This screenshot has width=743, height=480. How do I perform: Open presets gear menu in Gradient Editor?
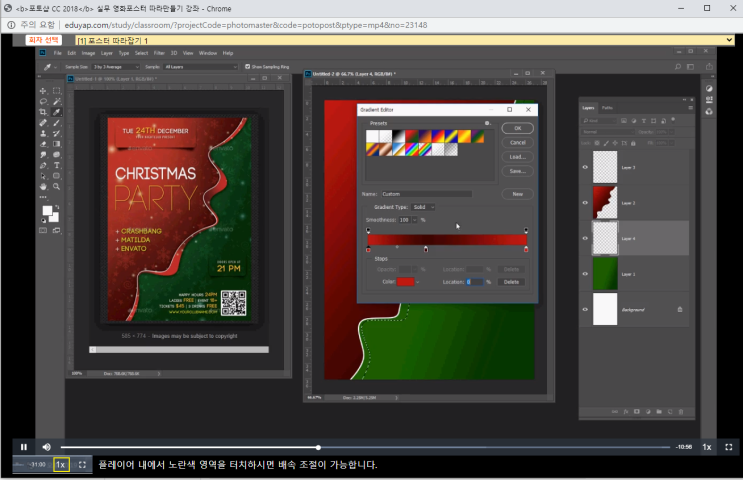pyautogui.click(x=487, y=123)
